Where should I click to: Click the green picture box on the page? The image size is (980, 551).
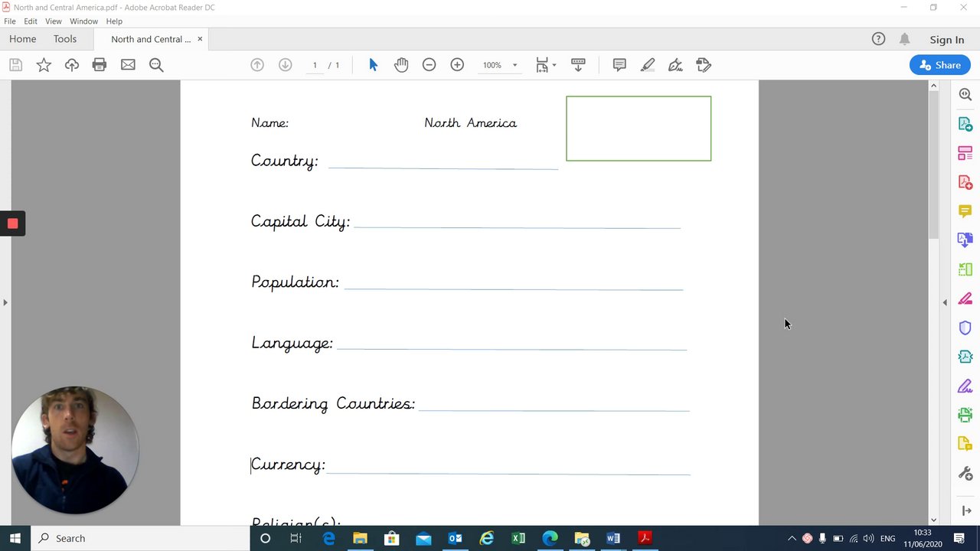point(639,129)
